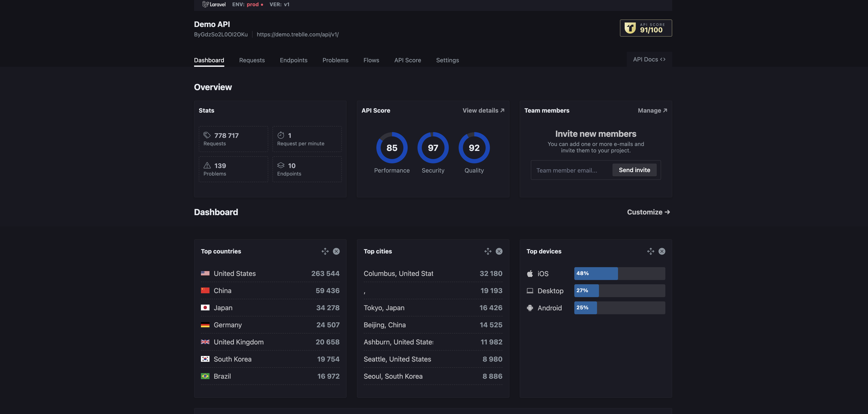Click the layers icon next to Endpoints count
This screenshot has height=414, width=868.
pyautogui.click(x=281, y=165)
